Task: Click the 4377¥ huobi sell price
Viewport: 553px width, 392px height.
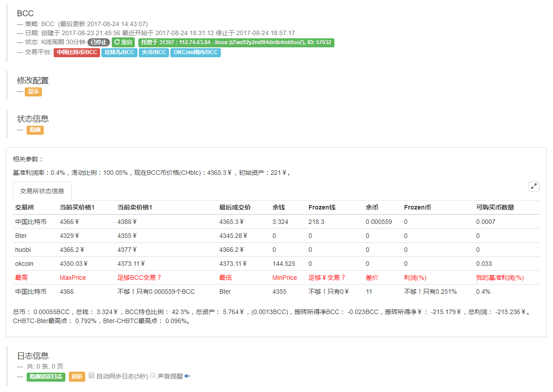Action: tap(127, 250)
